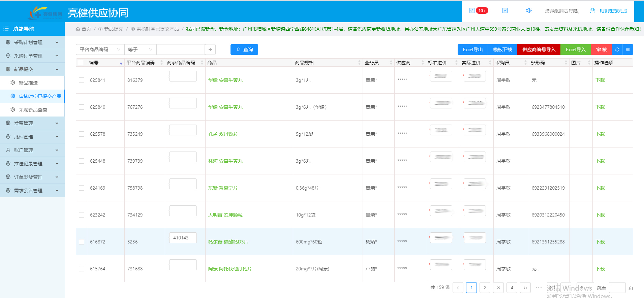Click the red 供应商编号导入 button
This screenshot has height=298, width=644.
coord(539,49)
